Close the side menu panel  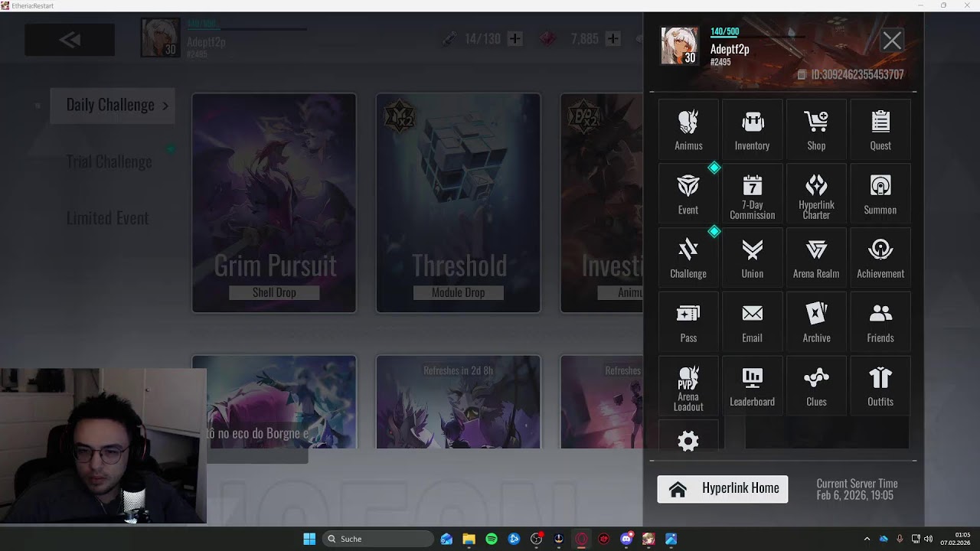pyautogui.click(x=892, y=41)
